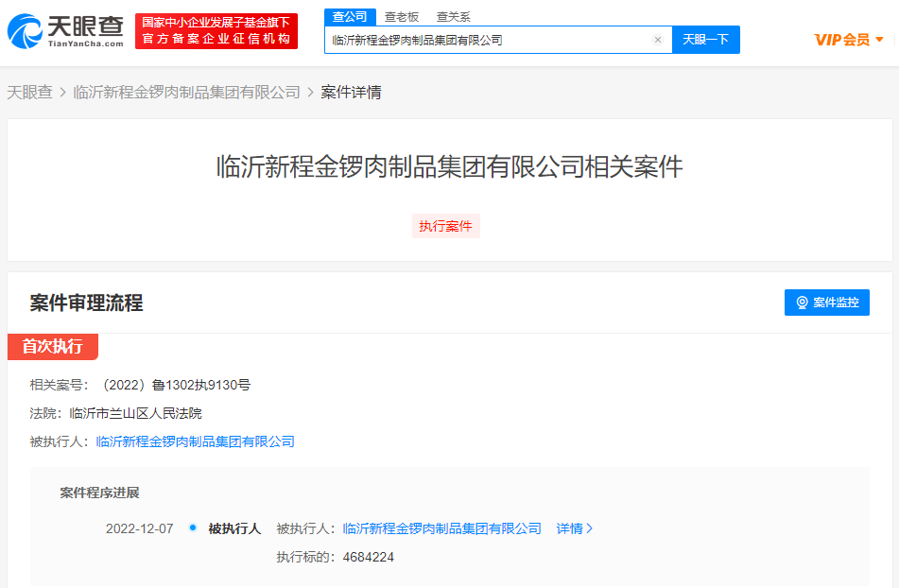
Task: Click the TianYanCha logo
Action: point(65,31)
